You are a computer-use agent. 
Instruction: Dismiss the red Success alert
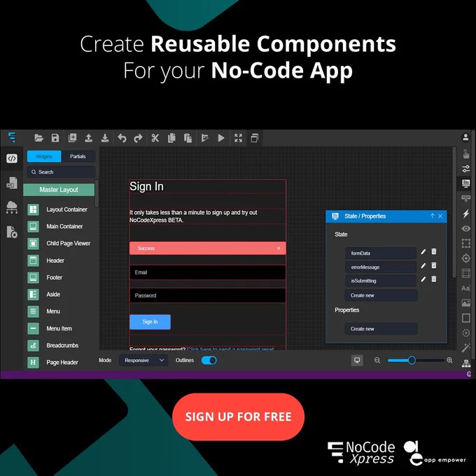pyautogui.click(x=279, y=248)
